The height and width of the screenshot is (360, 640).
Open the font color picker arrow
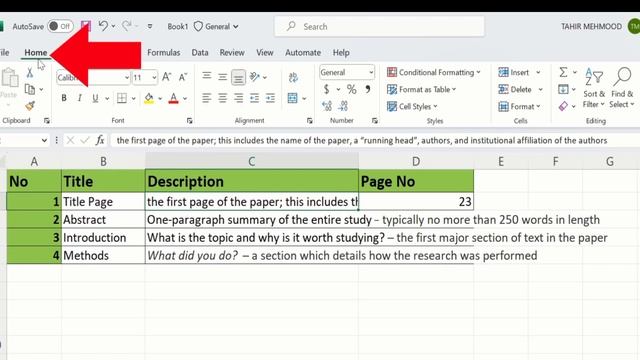coord(185,98)
